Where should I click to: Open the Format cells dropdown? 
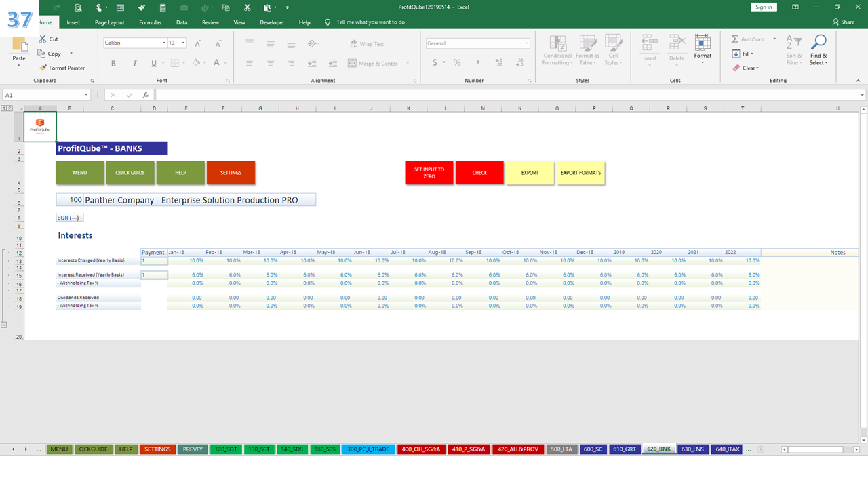703,49
